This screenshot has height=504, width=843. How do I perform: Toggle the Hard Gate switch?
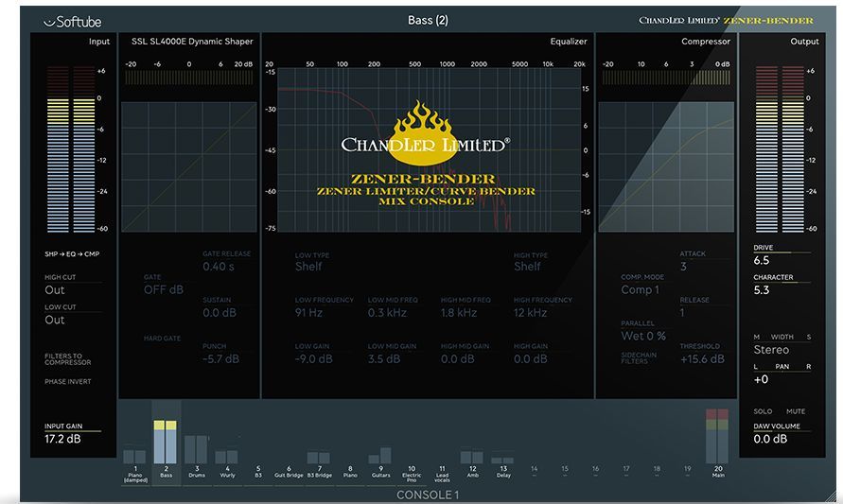pos(162,338)
